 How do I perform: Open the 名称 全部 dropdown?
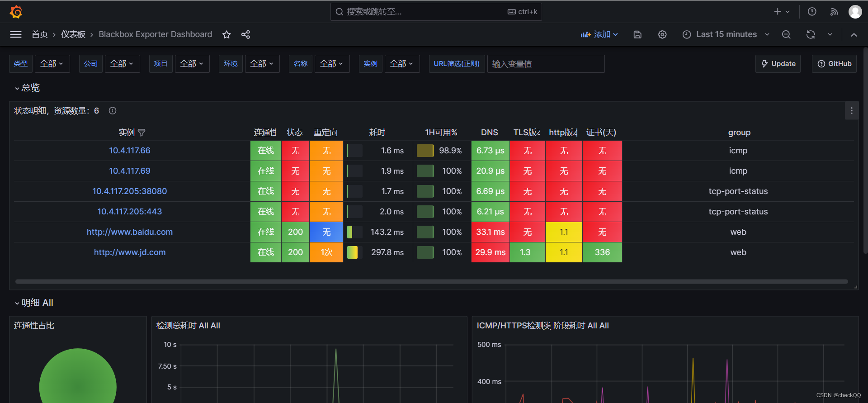(x=332, y=64)
